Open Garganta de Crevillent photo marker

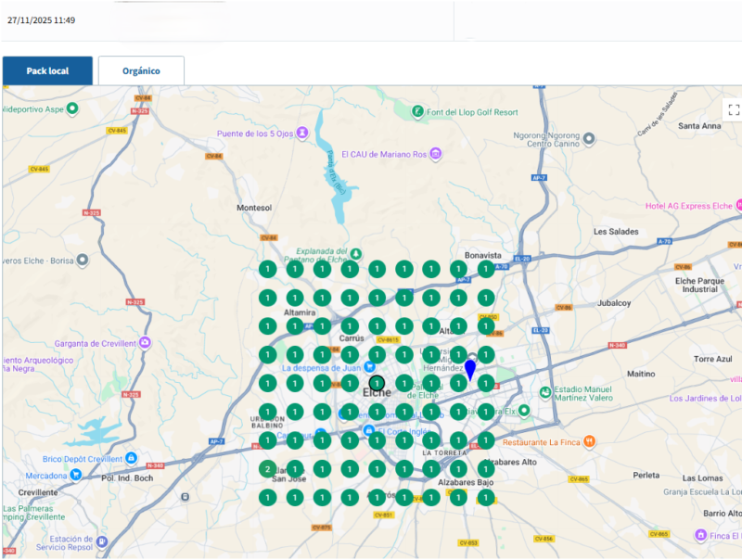coord(146,342)
